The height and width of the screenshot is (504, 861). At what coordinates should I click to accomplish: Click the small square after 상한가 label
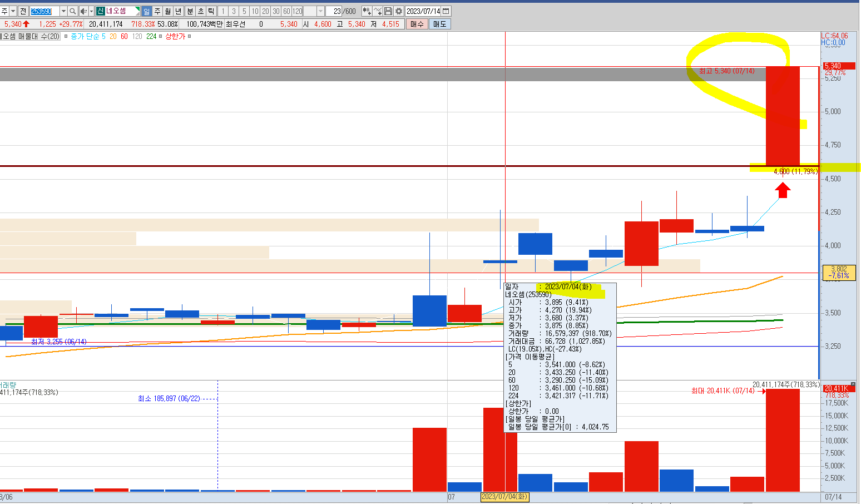click(x=190, y=36)
